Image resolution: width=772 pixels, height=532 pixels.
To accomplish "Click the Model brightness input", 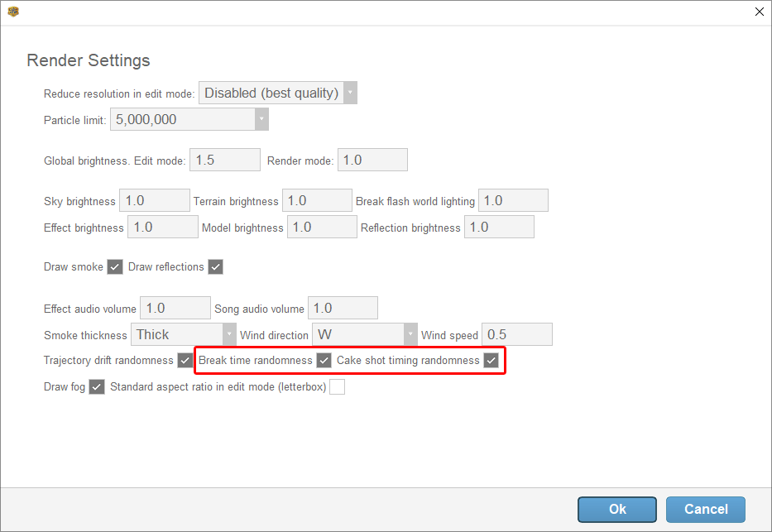I will pyautogui.click(x=322, y=227).
